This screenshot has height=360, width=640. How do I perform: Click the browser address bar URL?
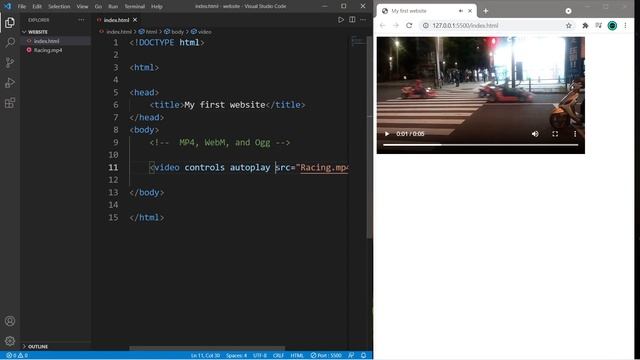465,25
